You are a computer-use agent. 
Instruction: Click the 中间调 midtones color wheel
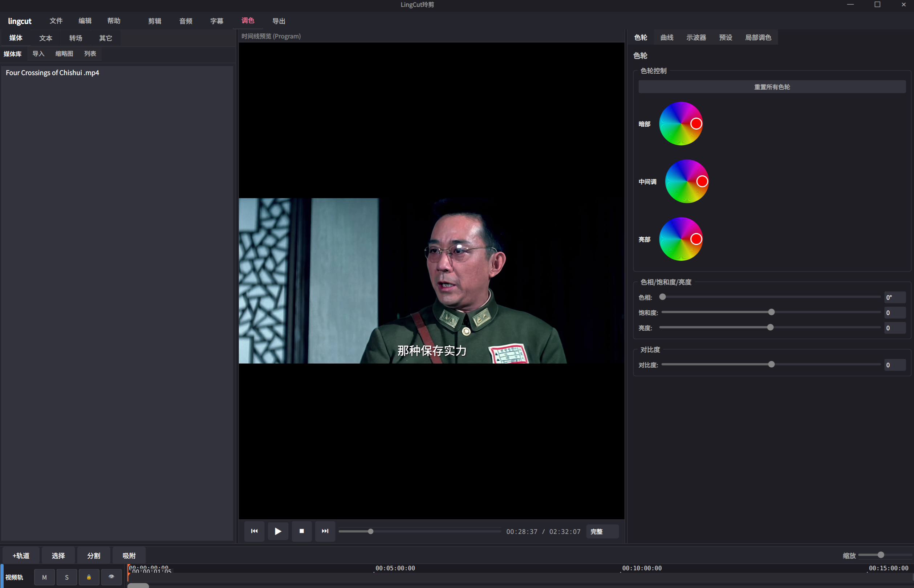[687, 181]
